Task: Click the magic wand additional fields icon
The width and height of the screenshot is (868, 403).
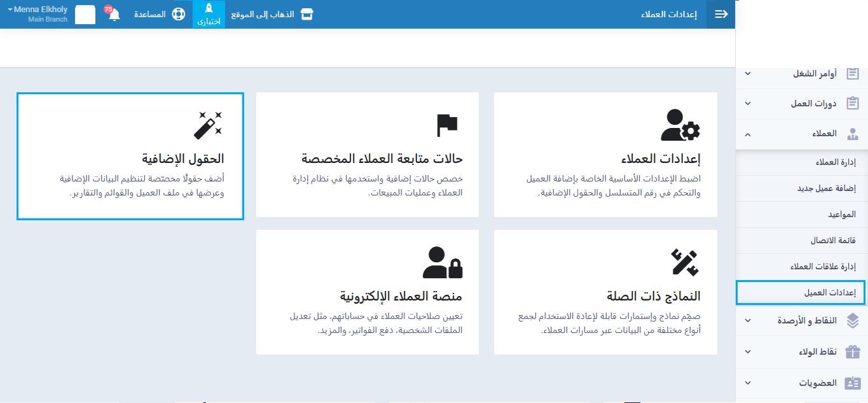Action: point(208,125)
